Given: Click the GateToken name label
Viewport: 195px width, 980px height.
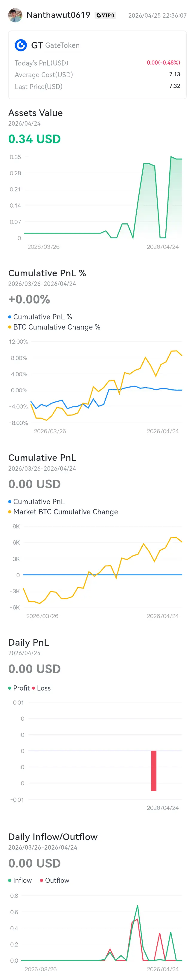Looking at the screenshot, I should (x=62, y=45).
